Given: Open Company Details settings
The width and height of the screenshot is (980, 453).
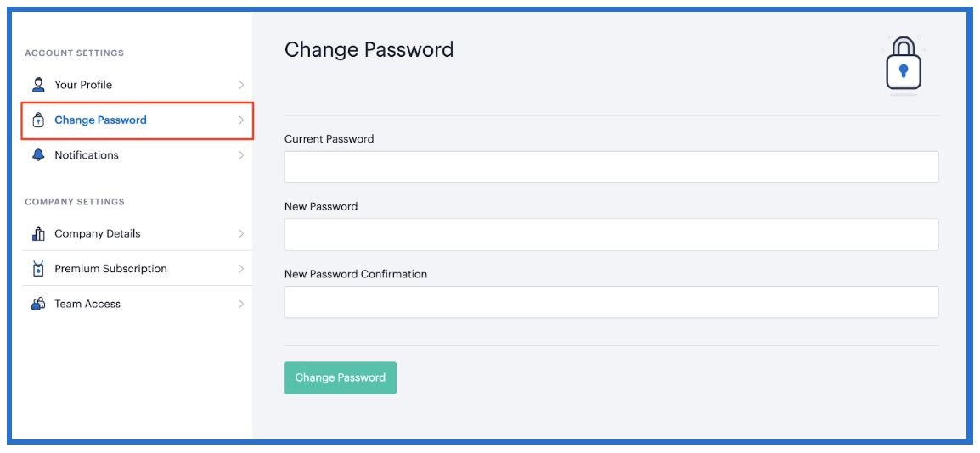Looking at the screenshot, I should click(138, 233).
